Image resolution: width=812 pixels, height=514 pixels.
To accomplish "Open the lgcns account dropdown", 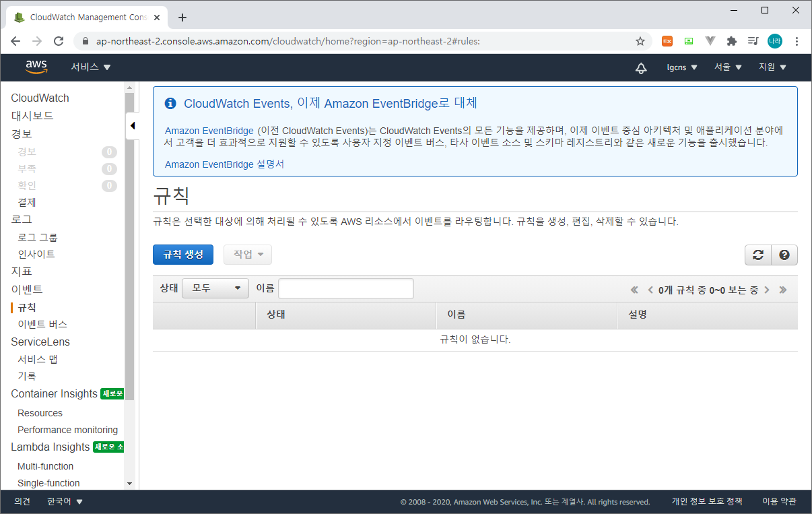I will point(682,67).
